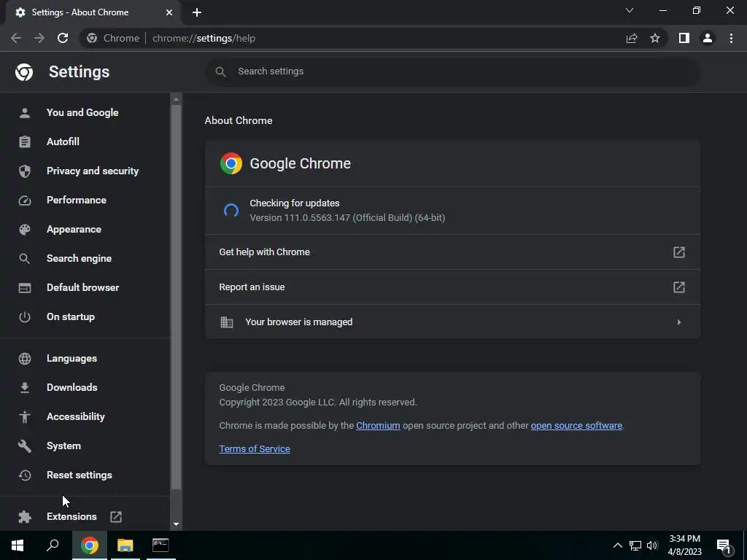Click the Your browser is managed label
The height and width of the screenshot is (560, 747).
pos(298,322)
